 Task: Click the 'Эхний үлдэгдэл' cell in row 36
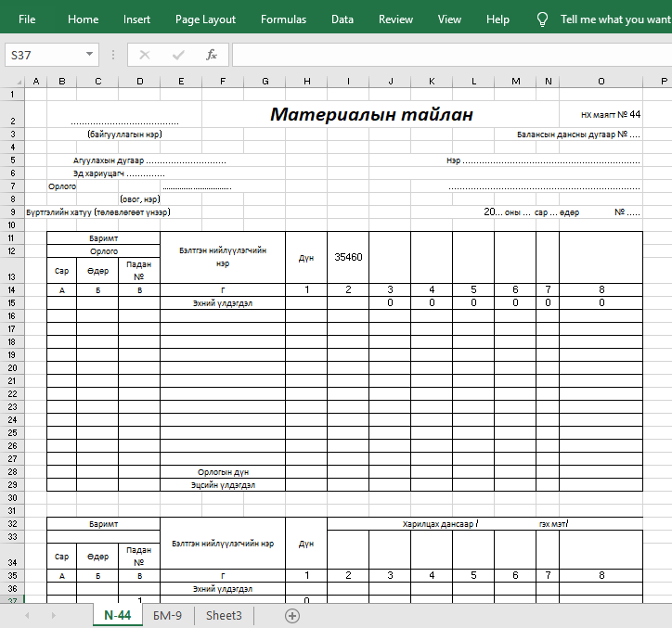coord(223,589)
